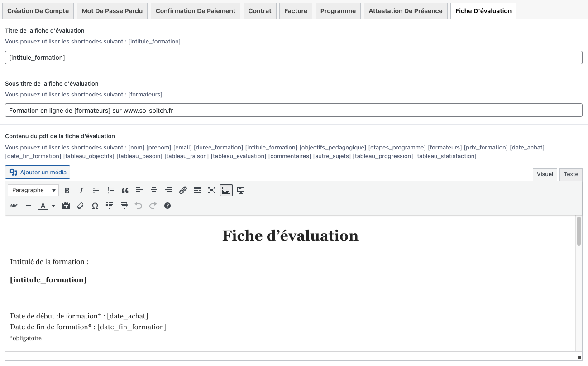Viewport: 588px width, 366px height.
Task: Toggle bold formatting in editor toolbar
Action: point(67,190)
